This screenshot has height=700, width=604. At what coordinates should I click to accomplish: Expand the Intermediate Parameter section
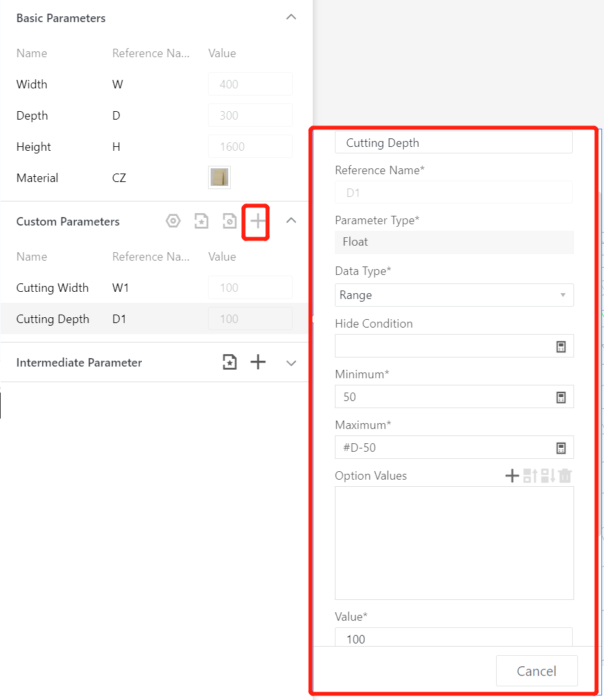(x=291, y=363)
